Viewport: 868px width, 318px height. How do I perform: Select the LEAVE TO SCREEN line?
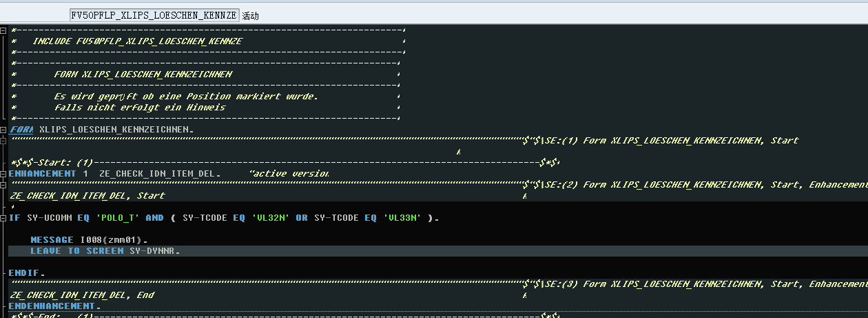105,251
